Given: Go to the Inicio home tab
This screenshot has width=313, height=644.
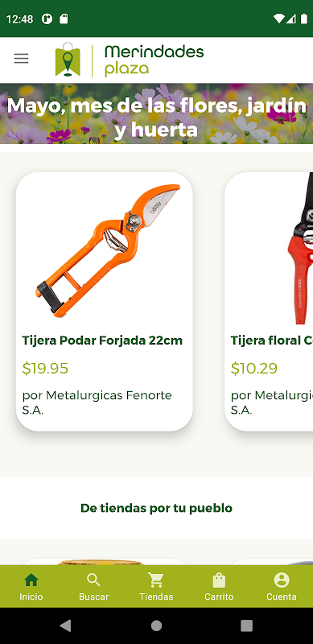Looking at the screenshot, I should (x=31, y=587).
